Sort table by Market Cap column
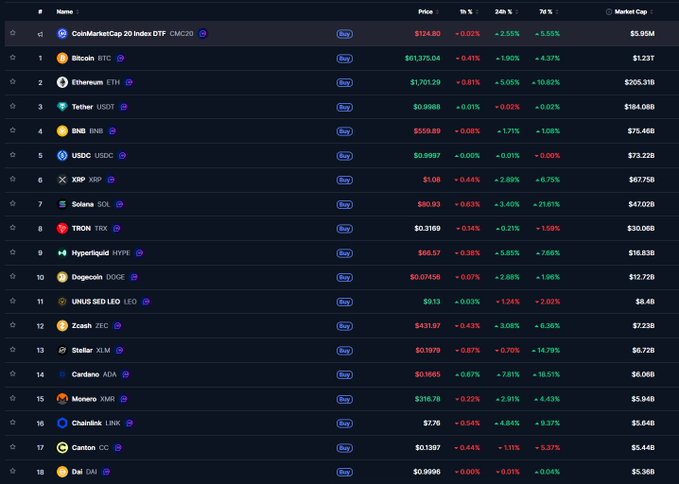679x484 pixels. pyautogui.click(x=634, y=12)
